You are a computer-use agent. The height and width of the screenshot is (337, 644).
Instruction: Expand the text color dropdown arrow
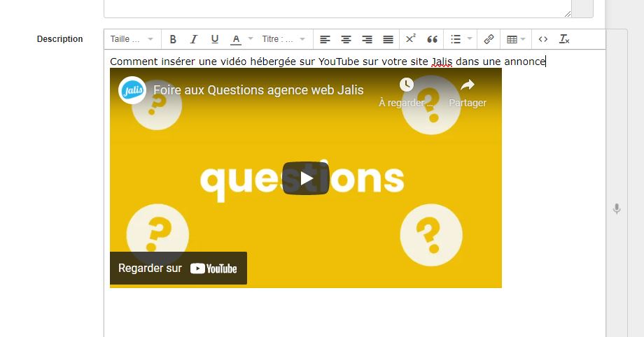(x=250, y=39)
